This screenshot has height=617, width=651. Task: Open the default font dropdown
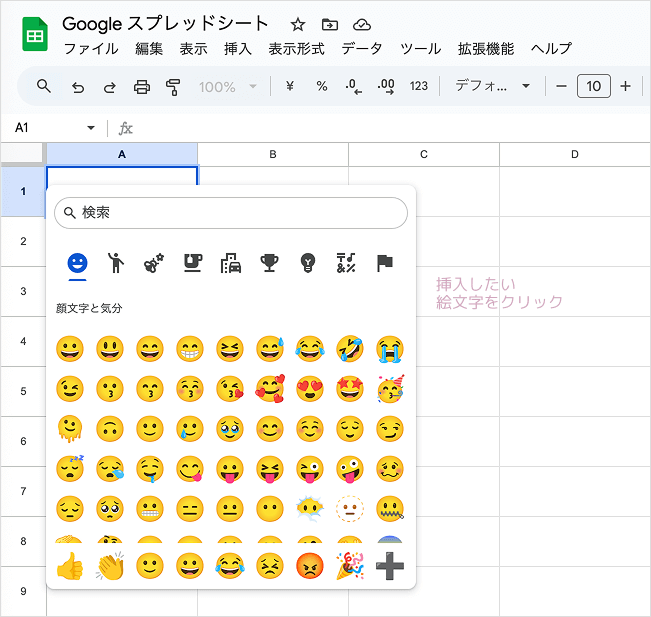click(x=492, y=86)
